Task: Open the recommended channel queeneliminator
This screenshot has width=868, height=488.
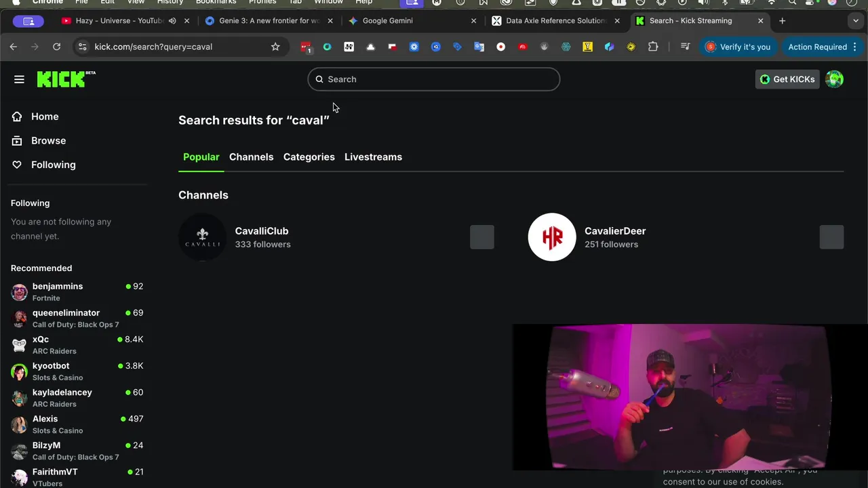Action: tap(77, 319)
